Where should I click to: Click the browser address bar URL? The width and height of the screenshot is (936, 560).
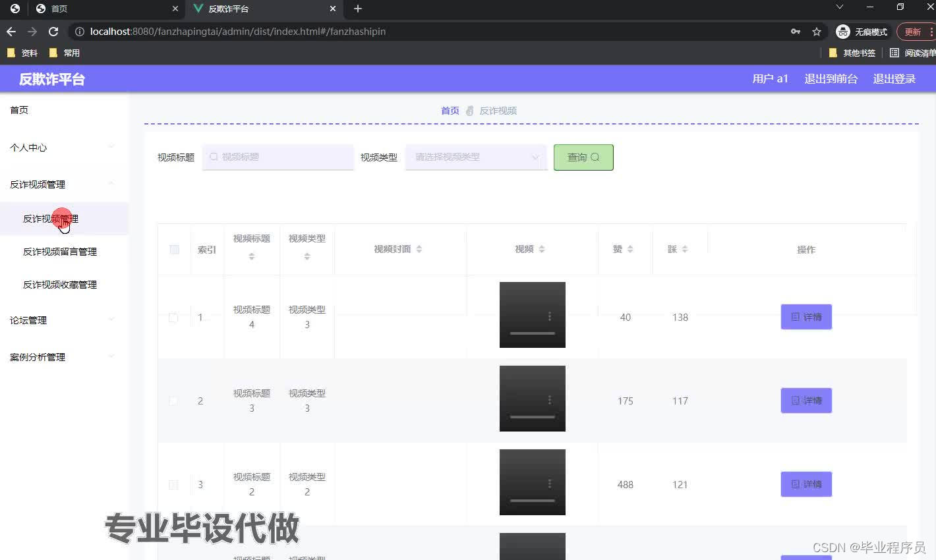pos(238,32)
